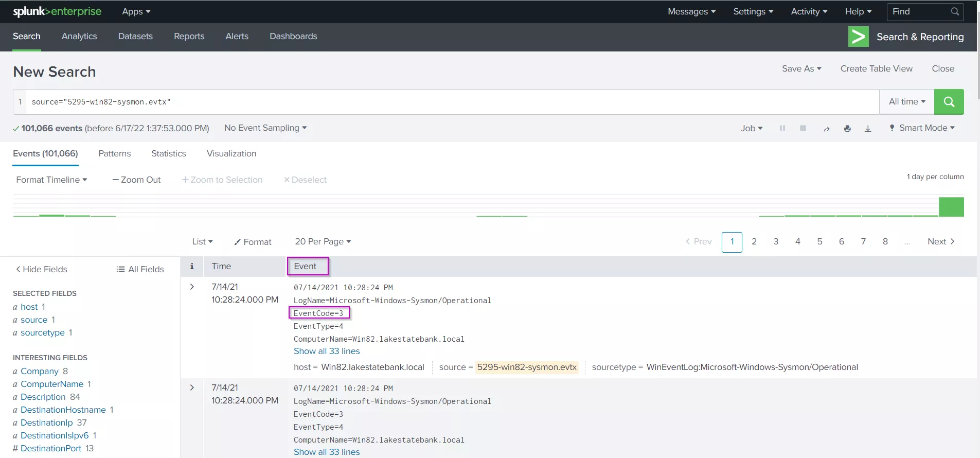The height and width of the screenshot is (458, 980).
Task: Open the Job dropdown
Action: tap(751, 128)
